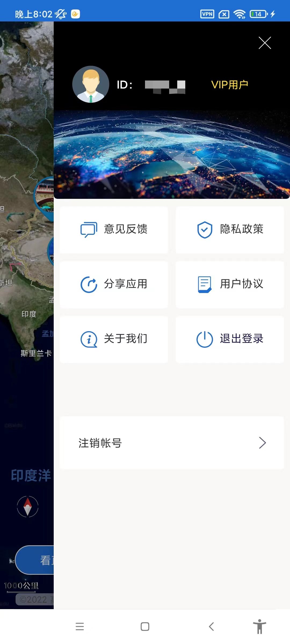Open 隐私政策 shield icon
Screen dimensions: 290x644
point(205,230)
